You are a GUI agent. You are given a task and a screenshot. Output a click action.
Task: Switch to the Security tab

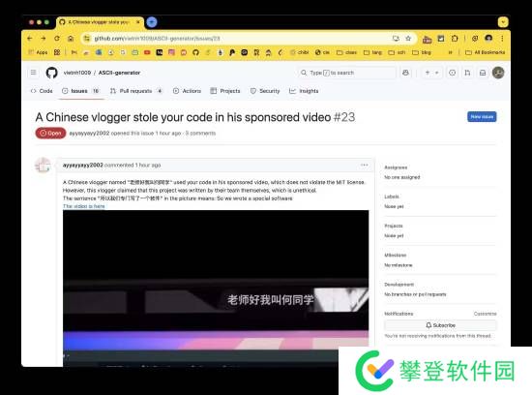265,91
